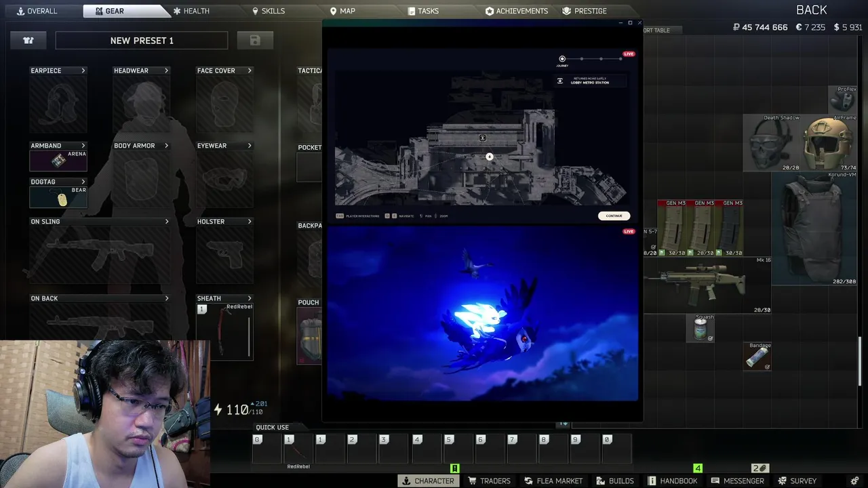The image size is (868, 488).
Task: Edit the NEW PRESET 1 name field
Action: [x=142, y=41]
